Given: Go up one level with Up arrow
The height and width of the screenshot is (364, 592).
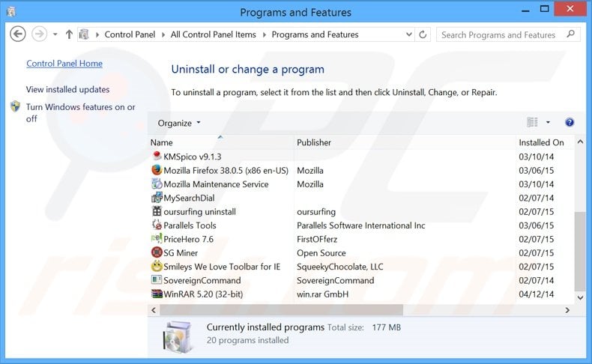Looking at the screenshot, I should tap(69, 34).
